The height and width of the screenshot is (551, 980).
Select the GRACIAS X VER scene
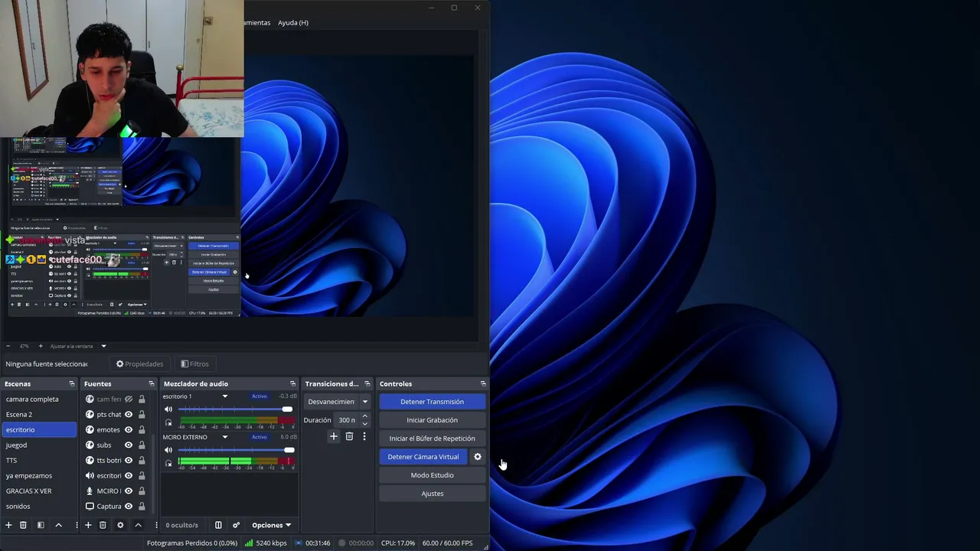point(38,491)
